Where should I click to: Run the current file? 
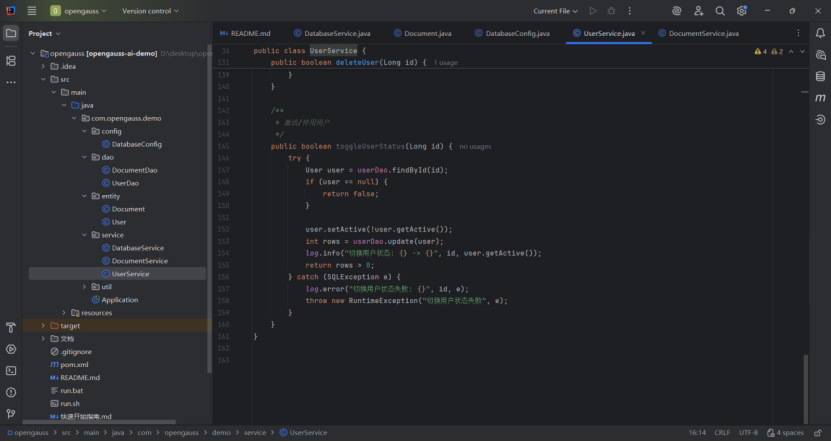[x=593, y=11]
